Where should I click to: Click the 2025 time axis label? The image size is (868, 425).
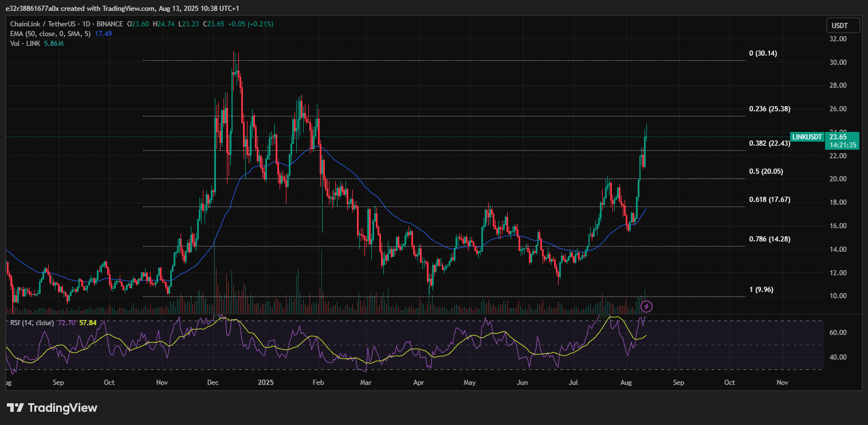[x=266, y=382]
